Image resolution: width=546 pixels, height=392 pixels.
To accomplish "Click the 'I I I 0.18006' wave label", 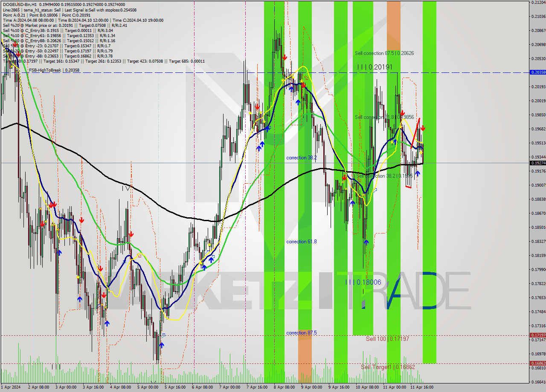I will point(363,282).
